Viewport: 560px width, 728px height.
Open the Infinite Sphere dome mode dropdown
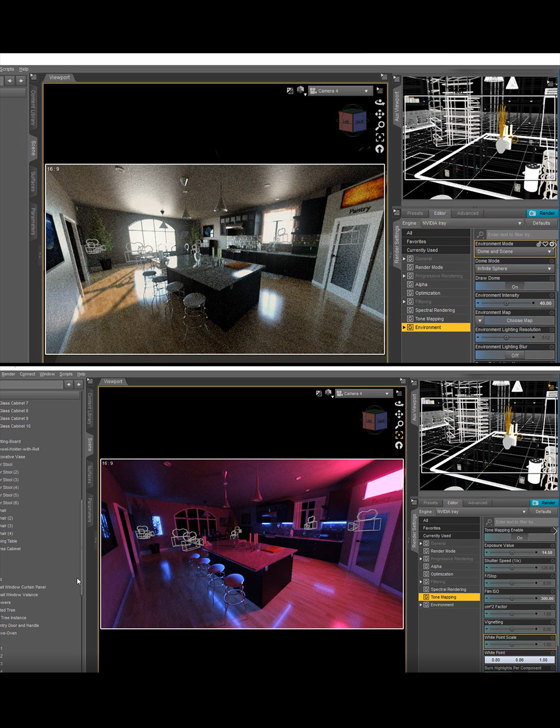514,269
